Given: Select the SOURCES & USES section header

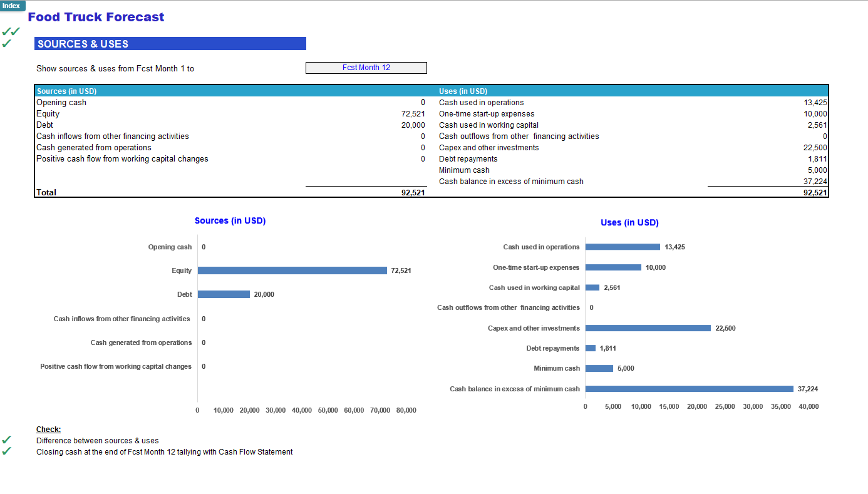Looking at the screenshot, I should tap(170, 44).
